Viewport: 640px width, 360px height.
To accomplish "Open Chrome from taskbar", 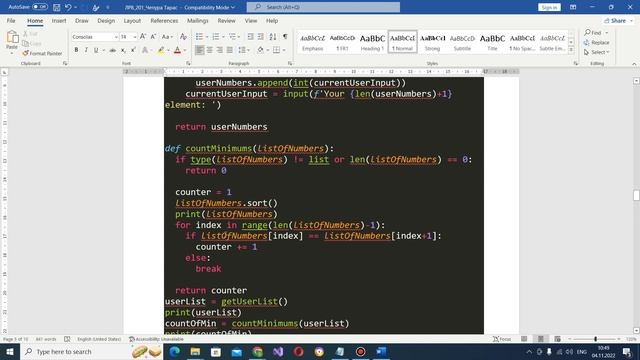I will tap(257, 351).
